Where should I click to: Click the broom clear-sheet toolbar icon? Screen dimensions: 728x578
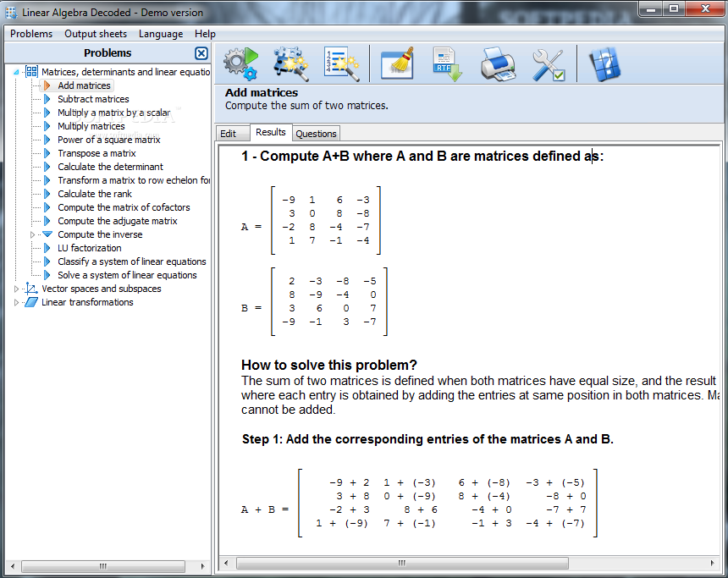click(397, 63)
